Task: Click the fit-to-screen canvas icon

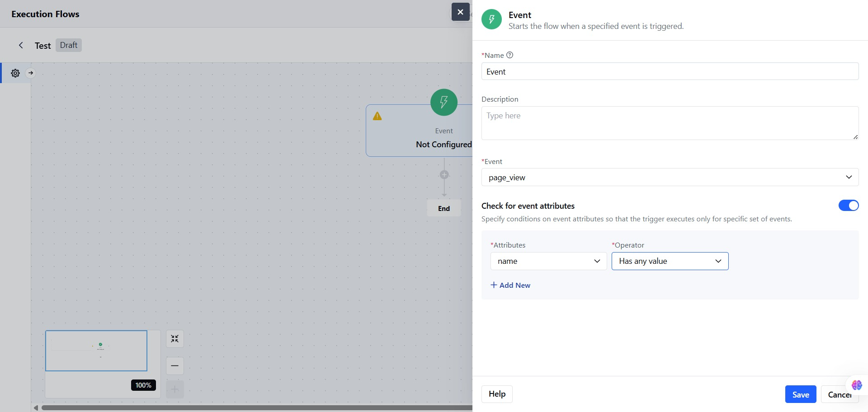Action: coord(175,339)
